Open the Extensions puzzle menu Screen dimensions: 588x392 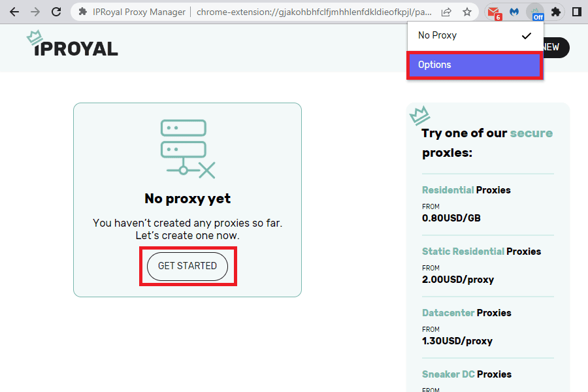tap(556, 12)
